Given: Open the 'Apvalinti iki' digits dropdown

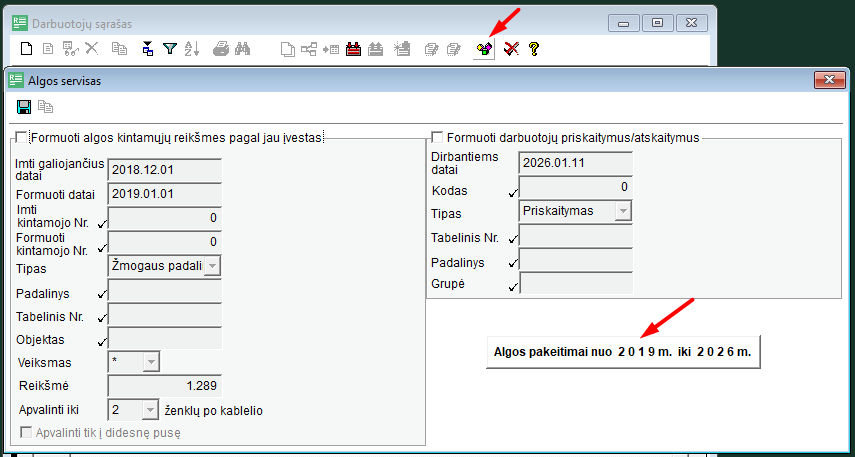Looking at the screenshot, I should click(x=150, y=409).
